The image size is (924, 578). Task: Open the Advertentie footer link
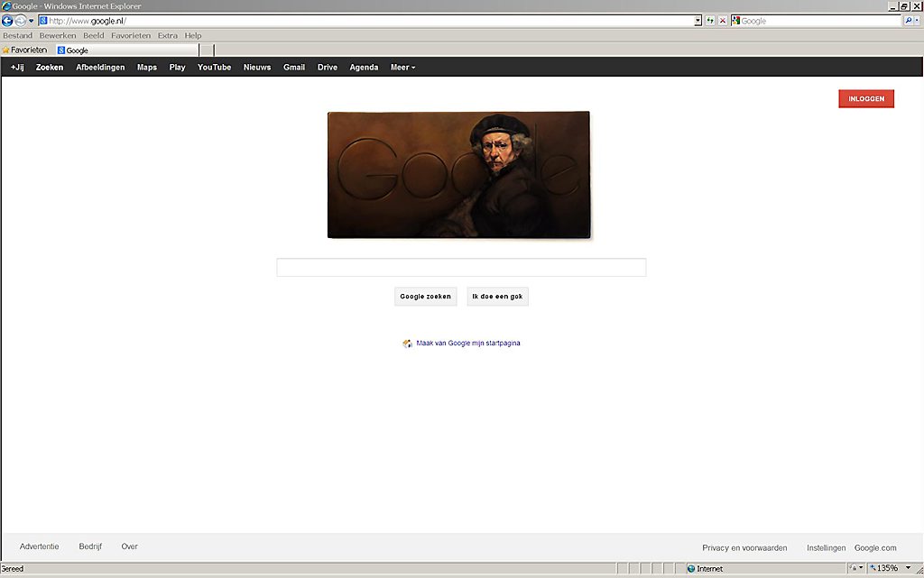tap(40, 546)
